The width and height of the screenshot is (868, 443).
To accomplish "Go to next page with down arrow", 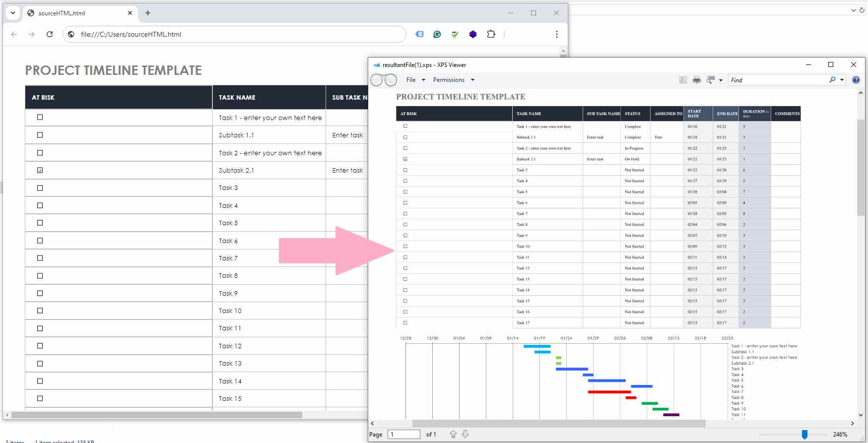I will pyautogui.click(x=465, y=434).
